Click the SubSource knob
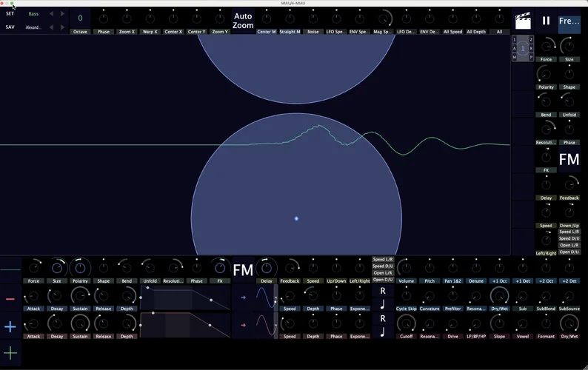This screenshot has width=588, height=370. (569, 296)
